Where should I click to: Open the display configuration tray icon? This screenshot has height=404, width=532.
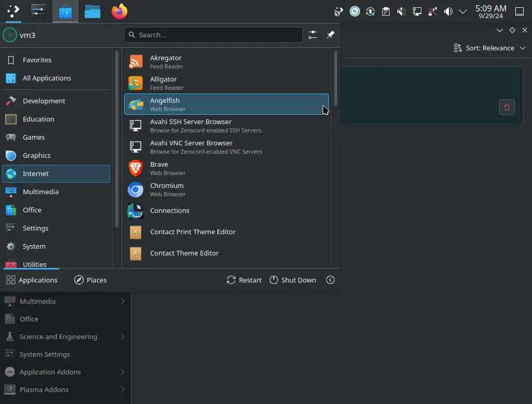point(417,11)
